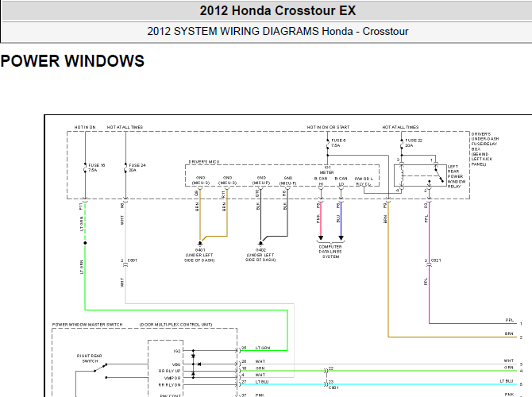
Task: Click the under-dash fuse/relay box description
Action: pyautogui.click(x=485, y=149)
